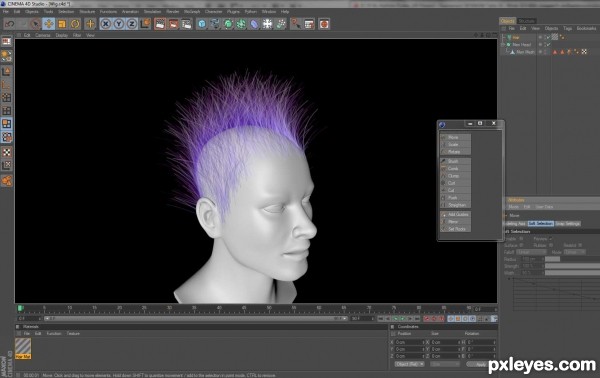The image size is (600, 378).
Task: Open Render Settings icon
Action: [186, 24]
